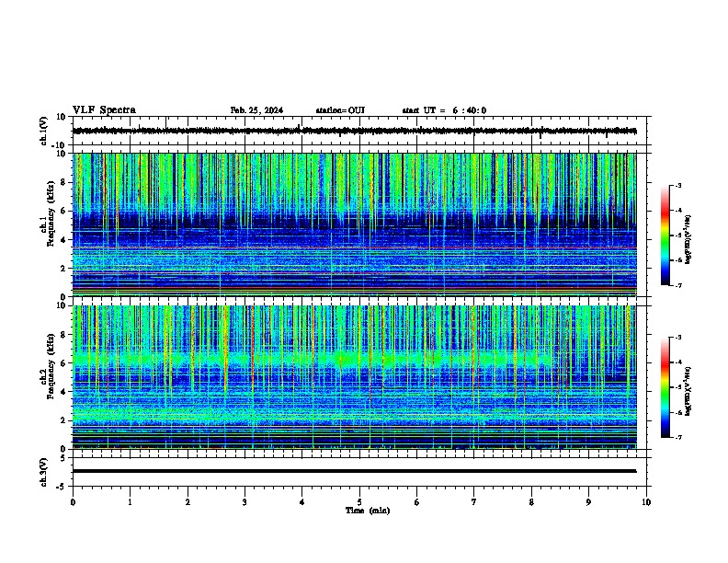728x563 pixels.
Task: Click the "-7" label on ch.2 colorbar
Action: (x=677, y=437)
